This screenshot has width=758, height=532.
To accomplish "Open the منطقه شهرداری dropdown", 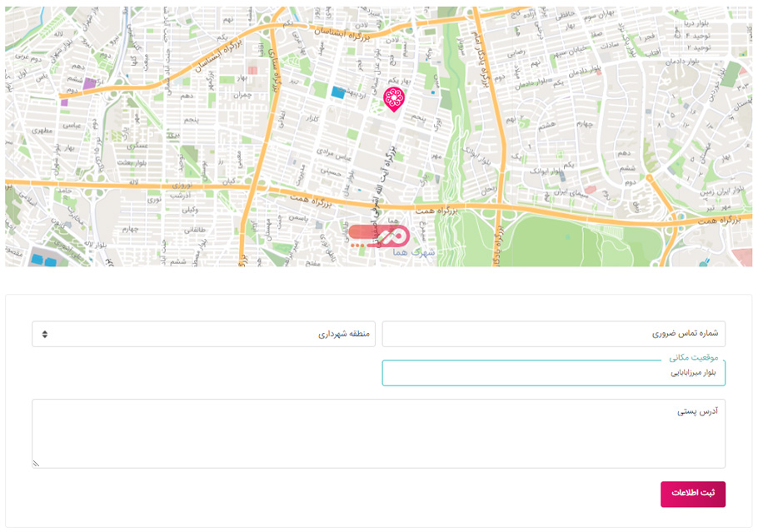I will point(203,334).
